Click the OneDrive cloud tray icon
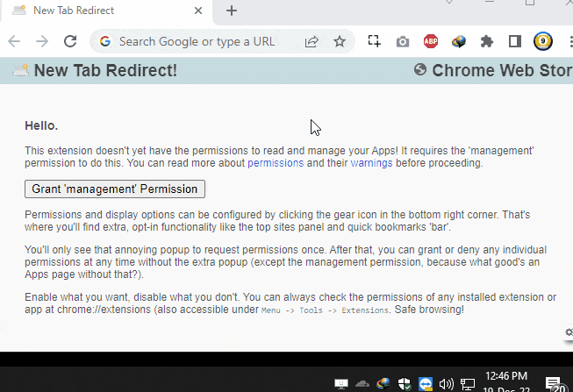 pyautogui.click(x=362, y=383)
